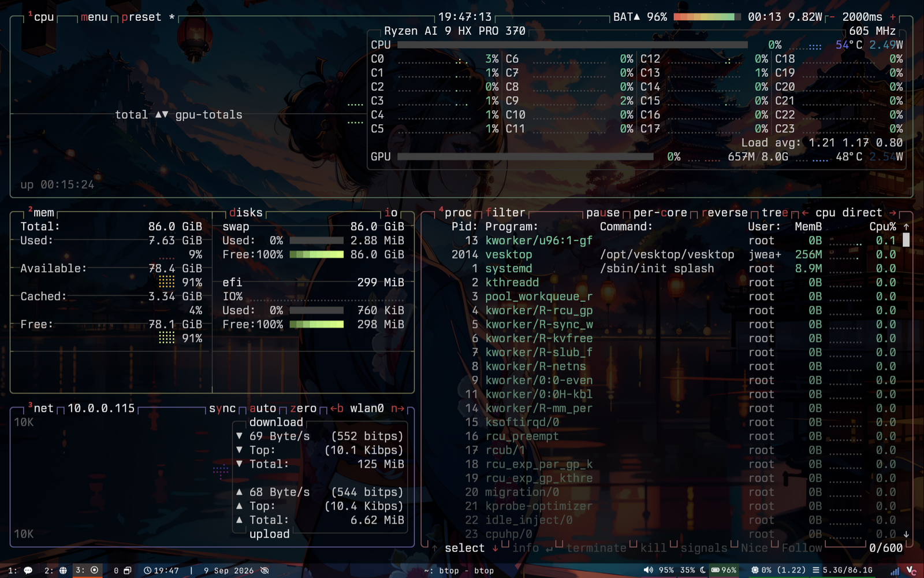Switch to next network interface after wlan0
The width and height of the screenshot is (924, 578).
pos(397,408)
